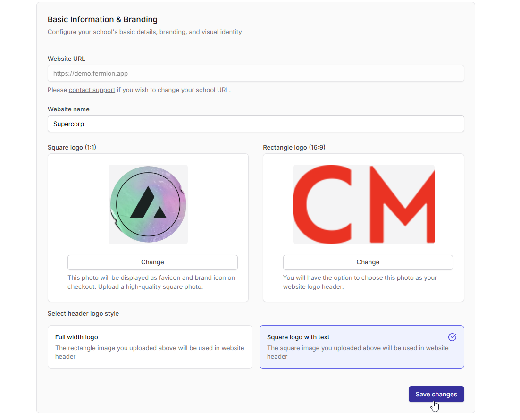The image size is (520, 420).
Task: Click the Website URL label
Action: 67,59
